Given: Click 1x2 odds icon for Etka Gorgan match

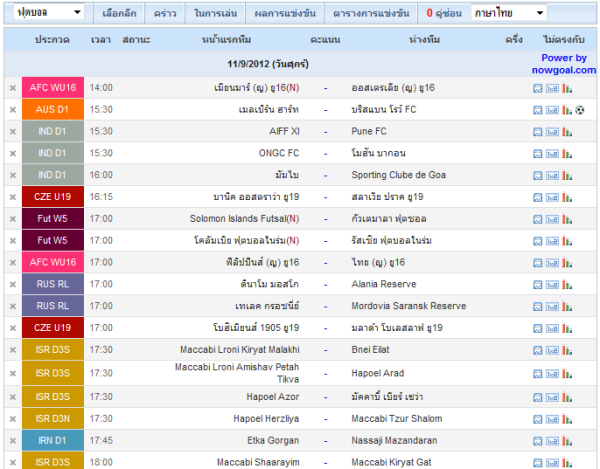Looking at the screenshot, I should point(552,441).
